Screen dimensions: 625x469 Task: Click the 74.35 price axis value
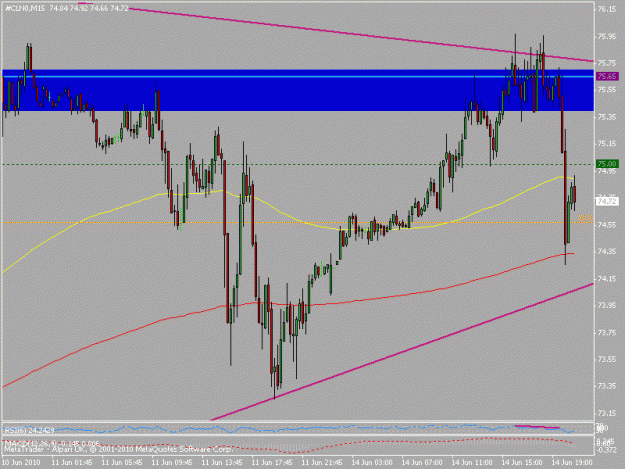pyautogui.click(x=606, y=251)
